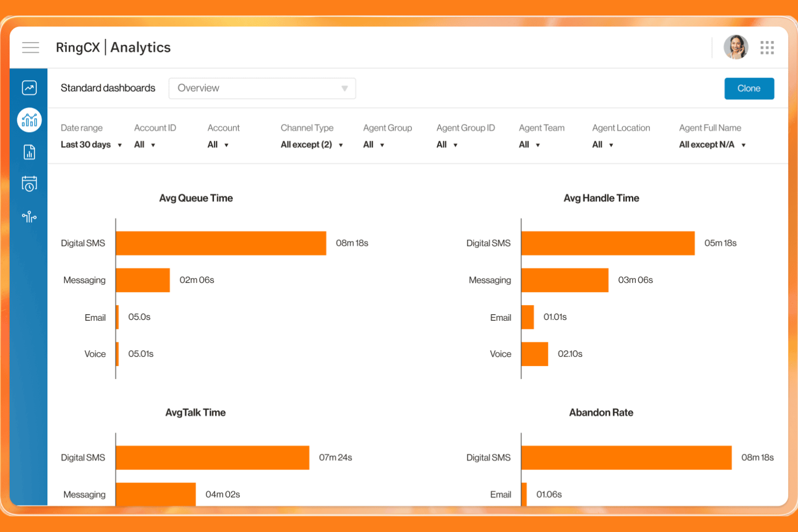The image size is (798, 532).
Task: Click the Voice label in Avg Queue Time
Action: tap(95, 354)
